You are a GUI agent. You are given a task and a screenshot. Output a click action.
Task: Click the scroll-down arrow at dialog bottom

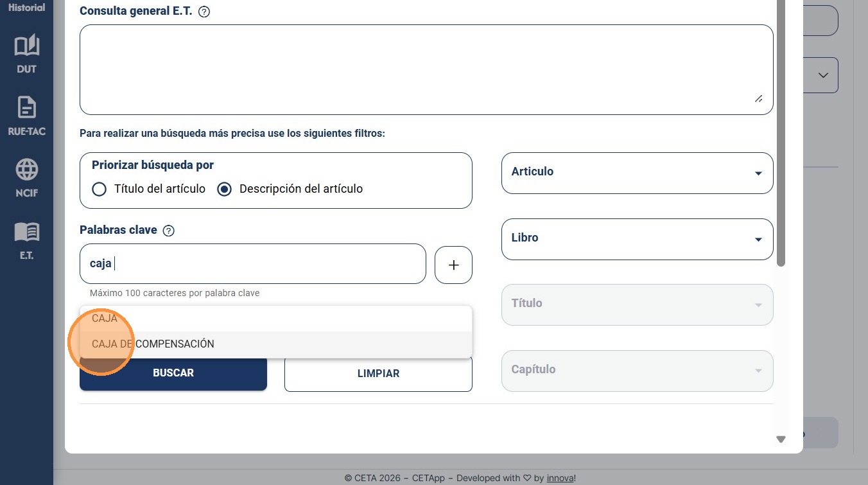click(781, 439)
